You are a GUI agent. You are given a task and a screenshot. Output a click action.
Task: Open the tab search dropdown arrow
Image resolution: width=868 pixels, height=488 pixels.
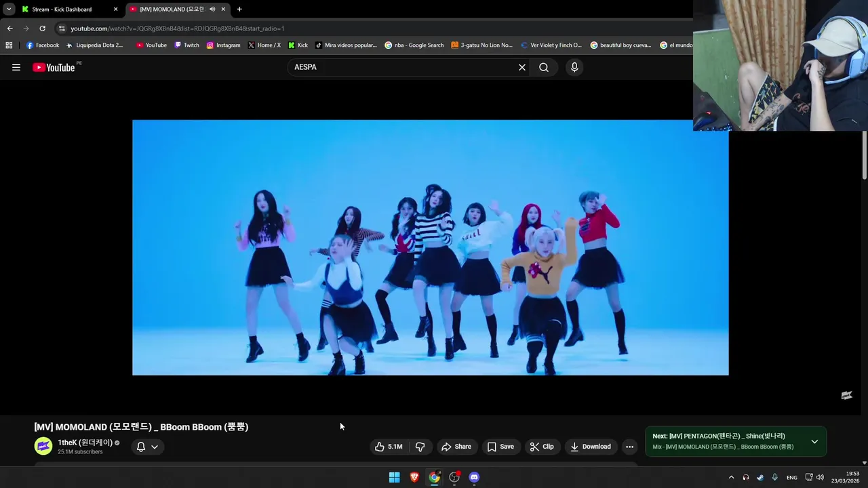click(x=9, y=9)
